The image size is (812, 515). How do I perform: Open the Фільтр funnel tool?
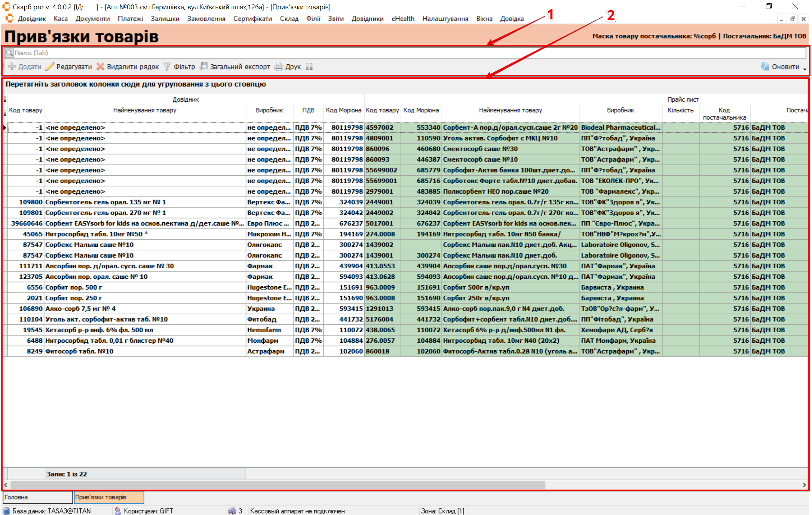(x=167, y=67)
